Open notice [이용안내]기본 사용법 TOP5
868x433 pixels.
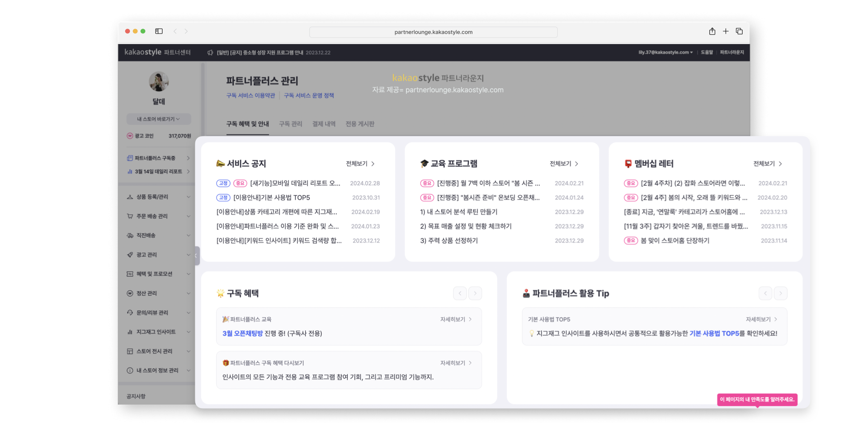(x=272, y=198)
